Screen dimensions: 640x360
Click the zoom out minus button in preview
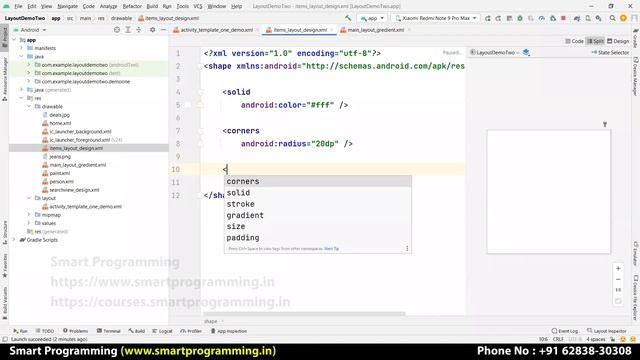[618, 279]
